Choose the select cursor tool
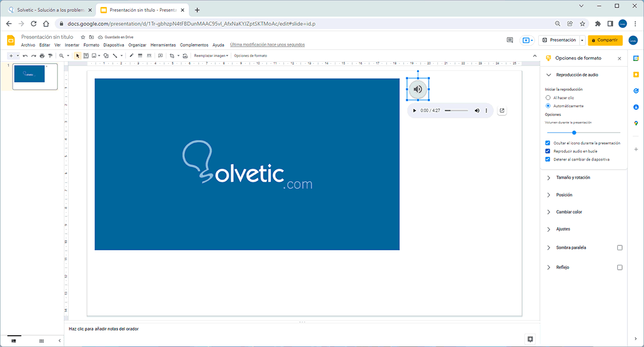The height and width of the screenshot is (347, 644). click(77, 56)
